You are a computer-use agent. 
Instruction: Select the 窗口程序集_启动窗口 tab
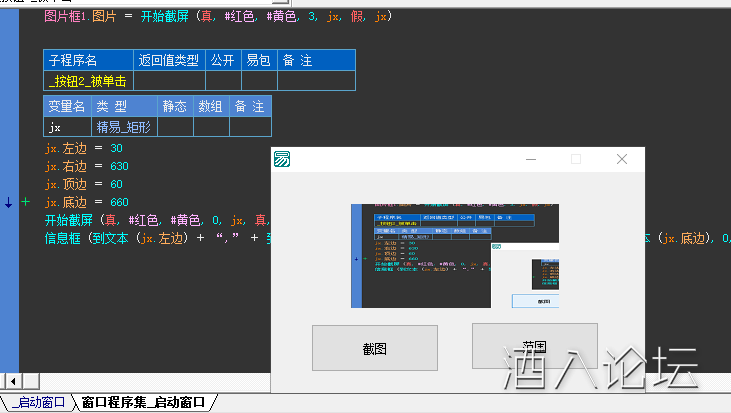tap(142, 402)
